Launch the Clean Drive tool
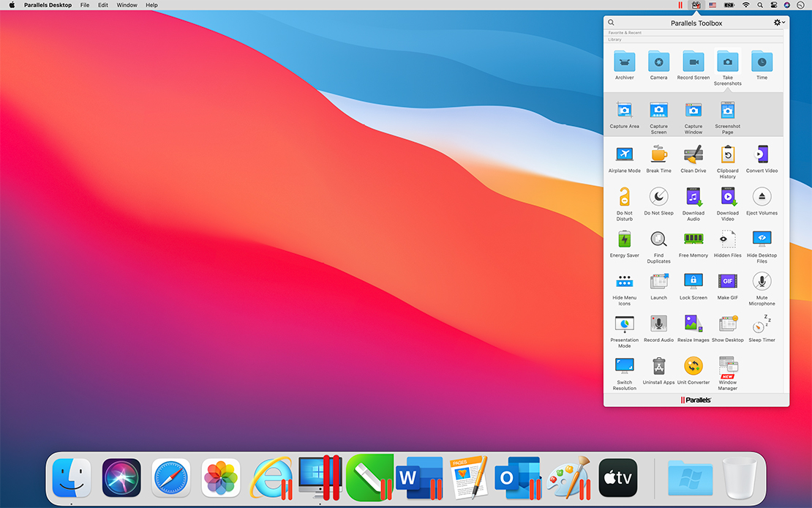Image resolution: width=812 pixels, height=508 pixels. [x=693, y=155]
